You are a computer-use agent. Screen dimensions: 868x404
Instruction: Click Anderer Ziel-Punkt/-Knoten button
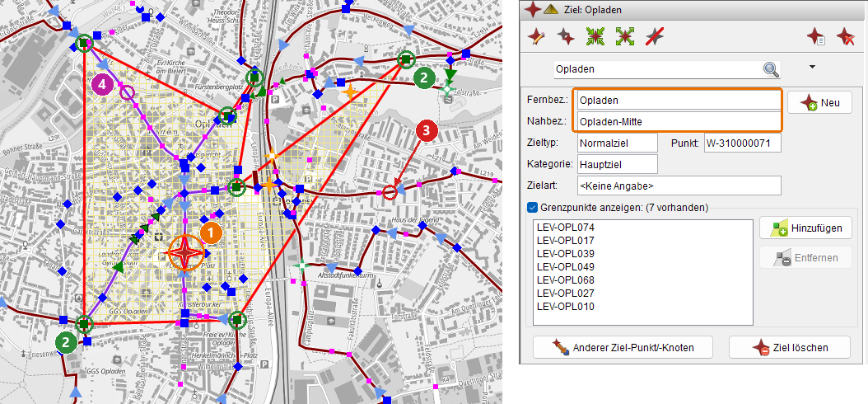[623, 347]
